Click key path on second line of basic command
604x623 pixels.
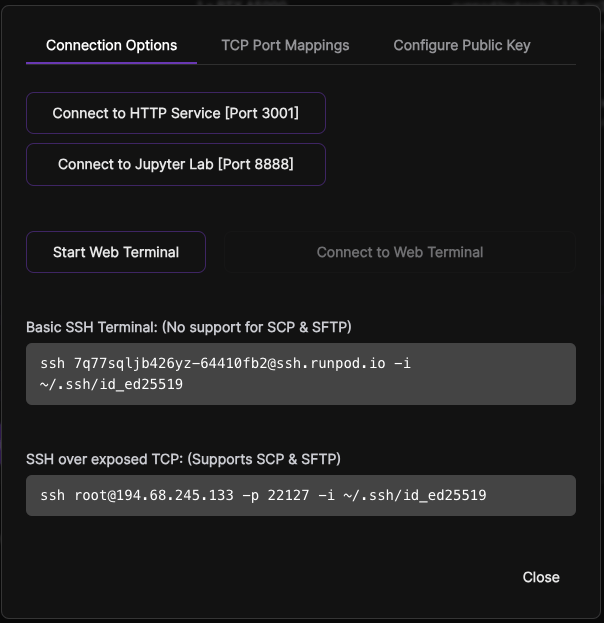(x=111, y=384)
